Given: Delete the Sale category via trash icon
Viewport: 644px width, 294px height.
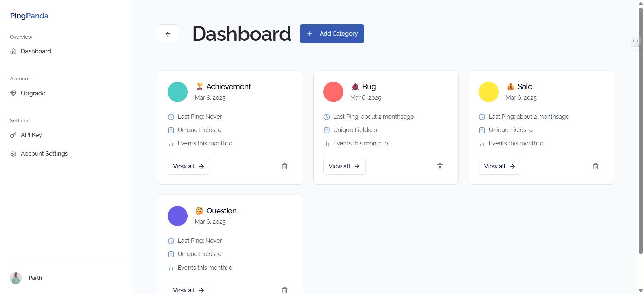Looking at the screenshot, I should 595,166.
